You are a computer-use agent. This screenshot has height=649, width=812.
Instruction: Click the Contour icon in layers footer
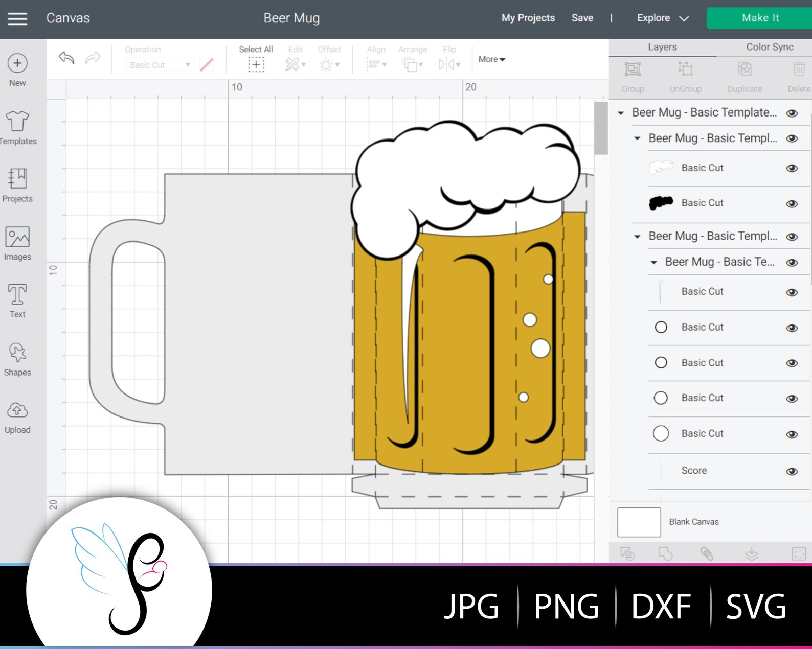click(799, 553)
